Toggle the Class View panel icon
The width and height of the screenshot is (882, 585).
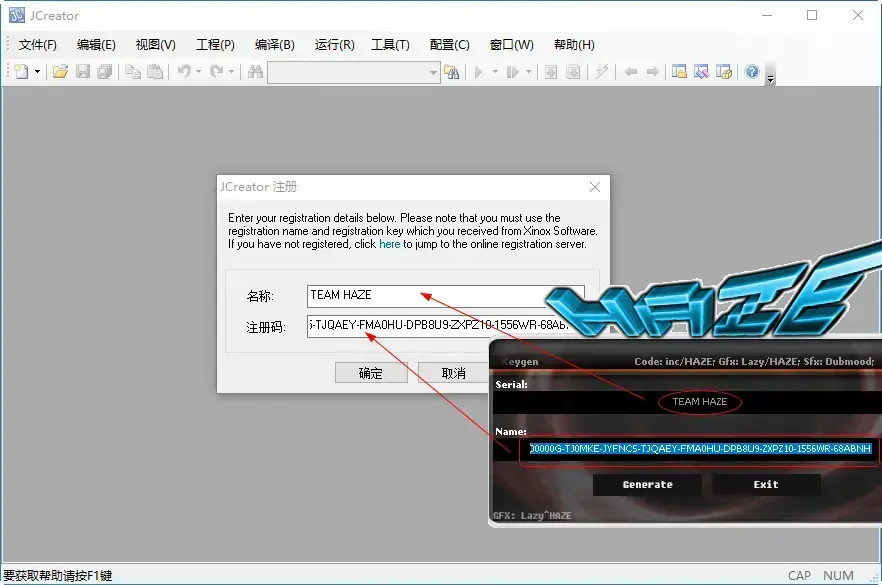[x=701, y=72]
